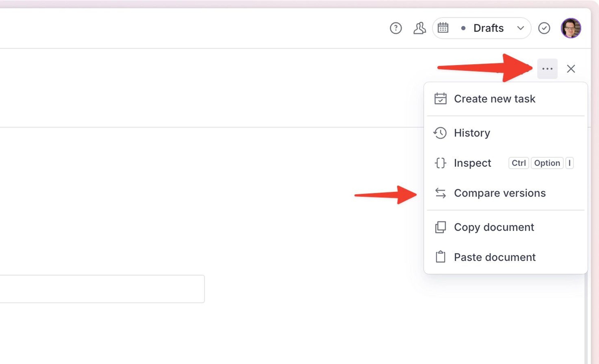
Task: Click the Copy document duplicate icon
Action: coord(440,227)
